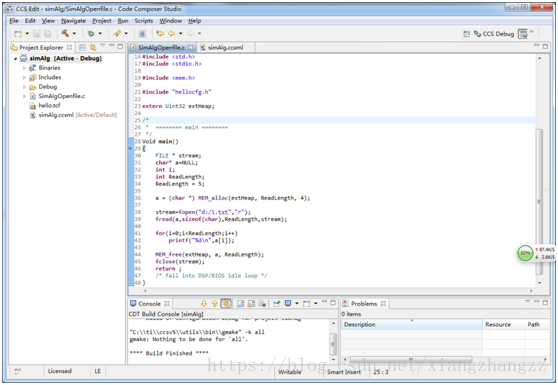Click the blue toggle mark icon in the toolbar
Viewport: 558px width, 385px height.
pyautogui.click(x=142, y=34)
